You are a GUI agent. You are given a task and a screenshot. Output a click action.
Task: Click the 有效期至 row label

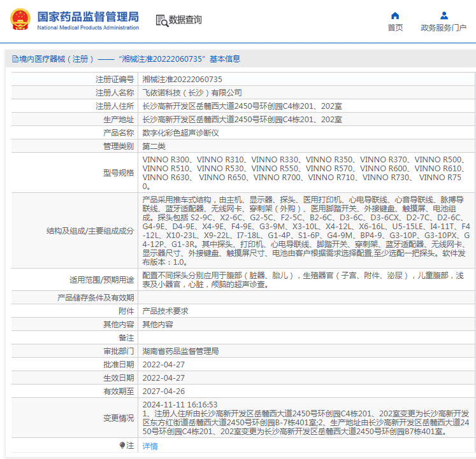119,391
